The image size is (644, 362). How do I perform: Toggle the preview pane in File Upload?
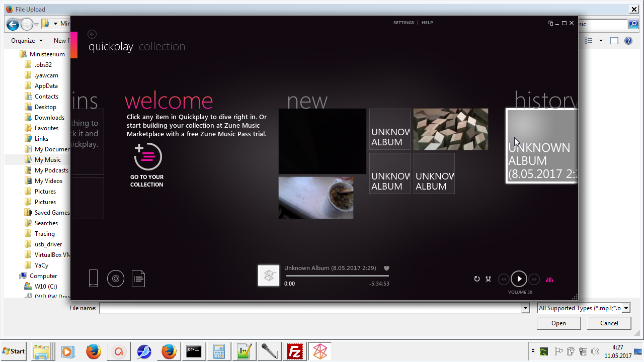click(614, 41)
